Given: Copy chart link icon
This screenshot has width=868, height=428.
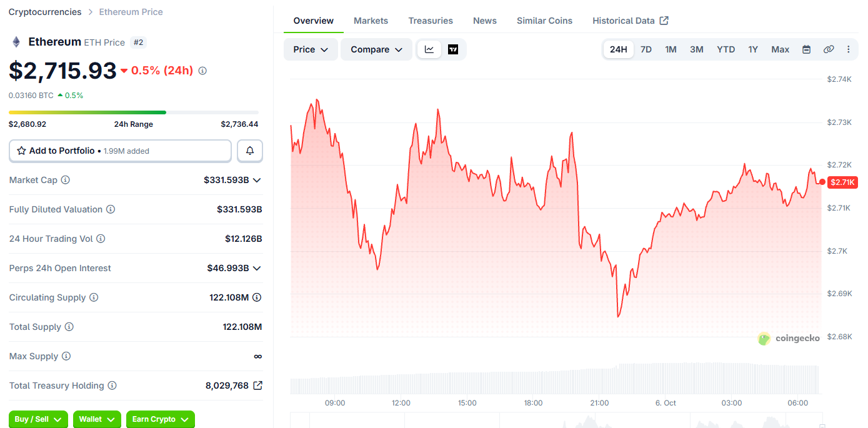Looking at the screenshot, I should (829, 49).
